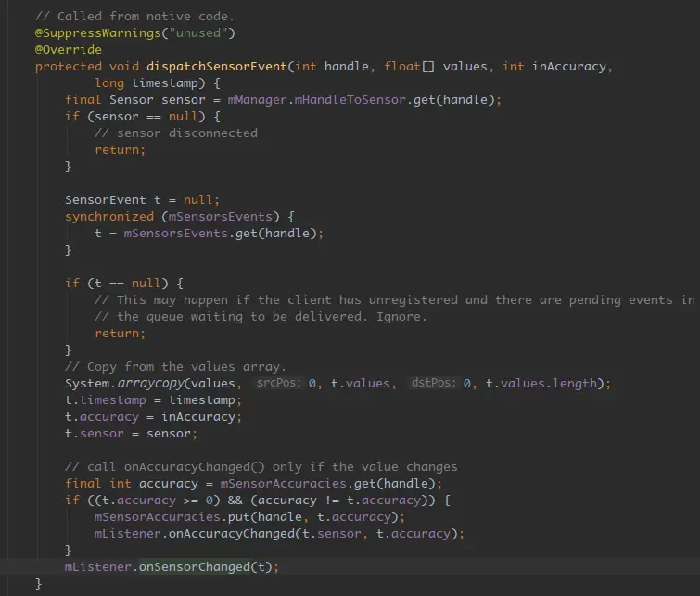Click t.values.length argument
This screenshot has width=700, height=596.
tap(541, 384)
